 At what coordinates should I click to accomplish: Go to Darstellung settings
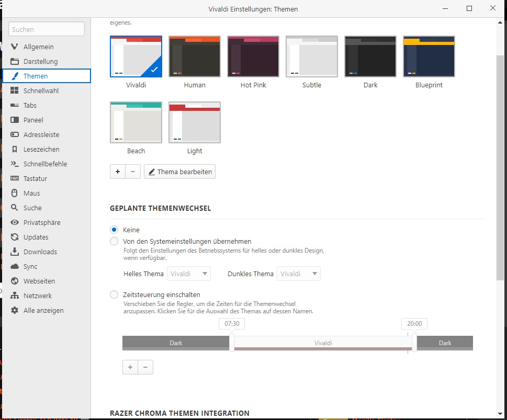[47, 61]
